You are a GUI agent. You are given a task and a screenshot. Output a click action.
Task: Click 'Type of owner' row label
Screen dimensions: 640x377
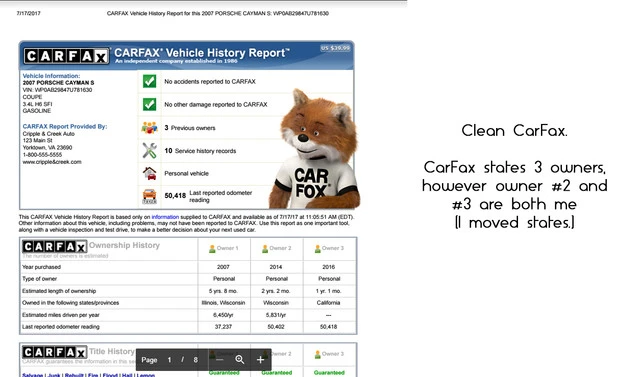coord(40,279)
